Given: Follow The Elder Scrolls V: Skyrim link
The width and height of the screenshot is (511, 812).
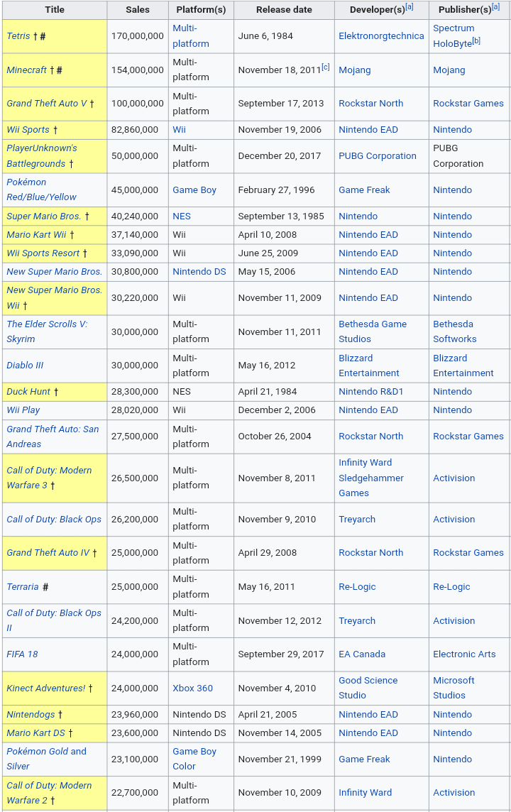Looking at the screenshot, I should pyautogui.click(x=47, y=332).
